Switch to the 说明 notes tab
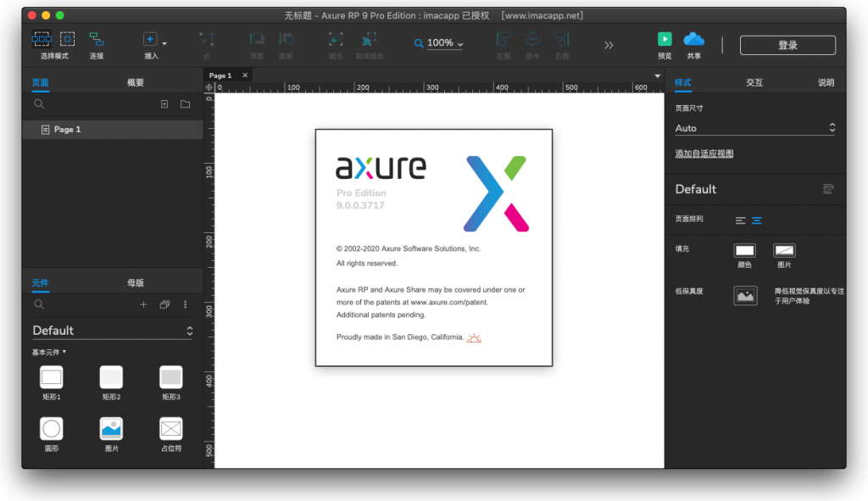The image size is (868, 501). (x=826, y=82)
